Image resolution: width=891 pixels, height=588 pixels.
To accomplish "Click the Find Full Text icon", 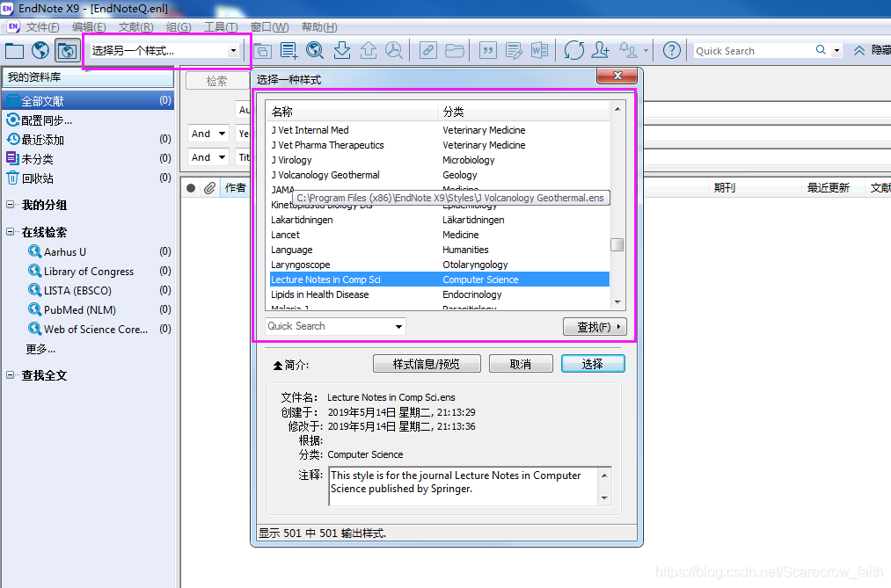I will (x=394, y=50).
